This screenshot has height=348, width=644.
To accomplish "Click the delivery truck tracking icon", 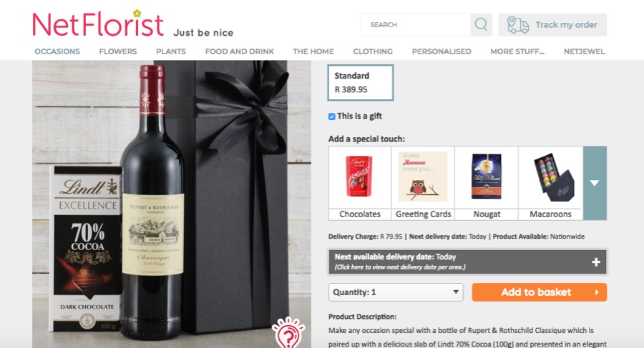I will pyautogui.click(x=517, y=24).
